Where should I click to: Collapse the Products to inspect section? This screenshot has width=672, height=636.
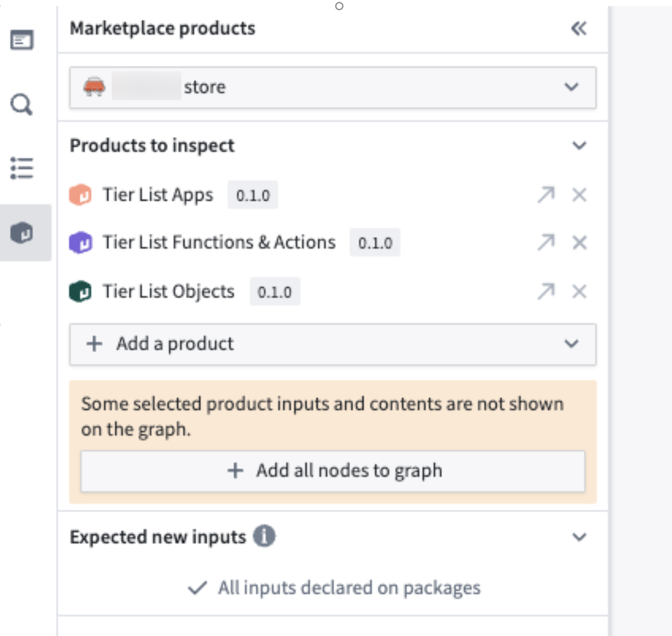click(x=577, y=145)
